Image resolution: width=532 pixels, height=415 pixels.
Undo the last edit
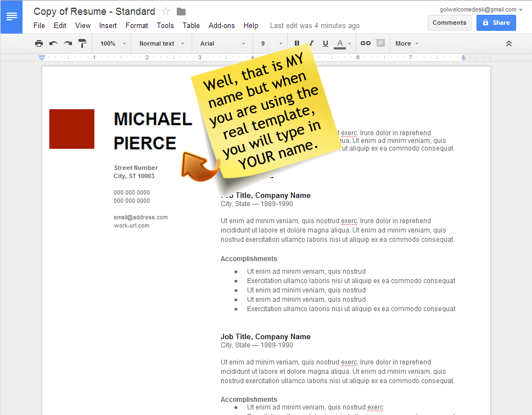(53, 43)
